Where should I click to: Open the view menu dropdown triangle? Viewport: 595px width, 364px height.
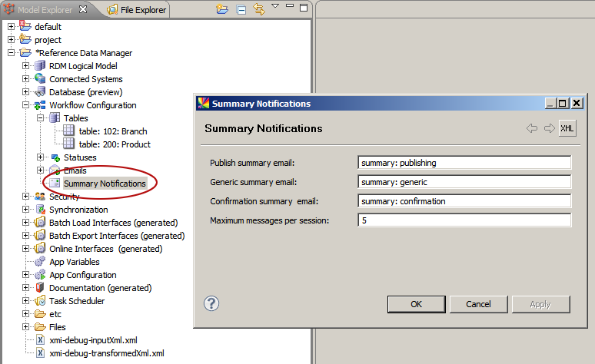[275, 7]
